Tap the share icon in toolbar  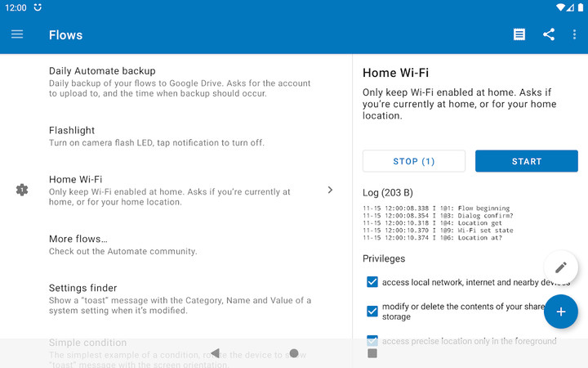pyautogui.click(x=549, y=34)
